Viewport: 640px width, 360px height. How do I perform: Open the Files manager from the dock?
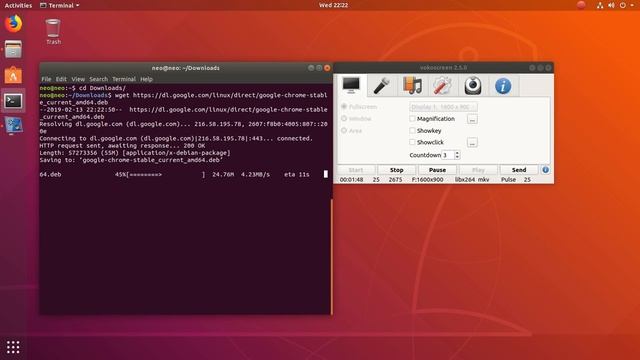(13, 49)
